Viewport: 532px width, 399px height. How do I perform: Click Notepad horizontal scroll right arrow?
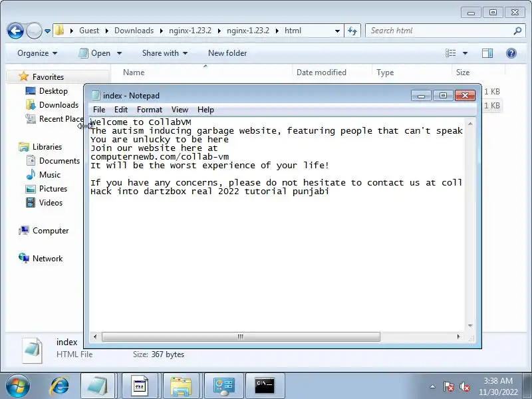pyautogui.click(x=458, y=336)
